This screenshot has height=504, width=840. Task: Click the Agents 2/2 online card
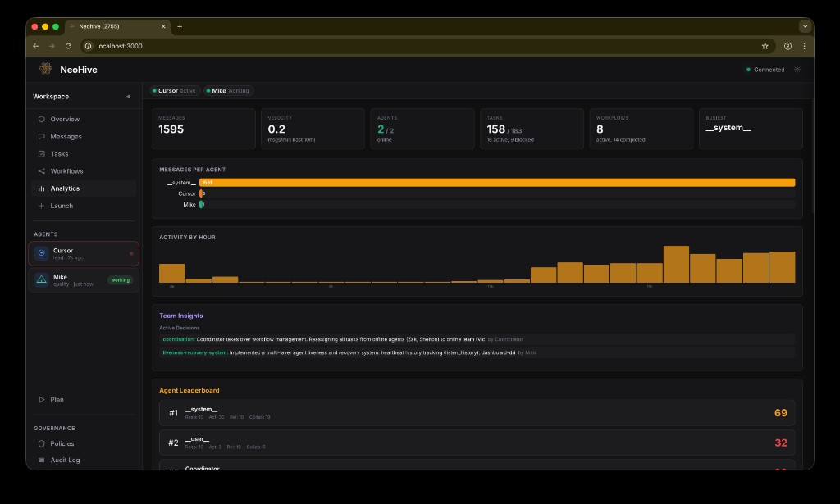(422, 129)
